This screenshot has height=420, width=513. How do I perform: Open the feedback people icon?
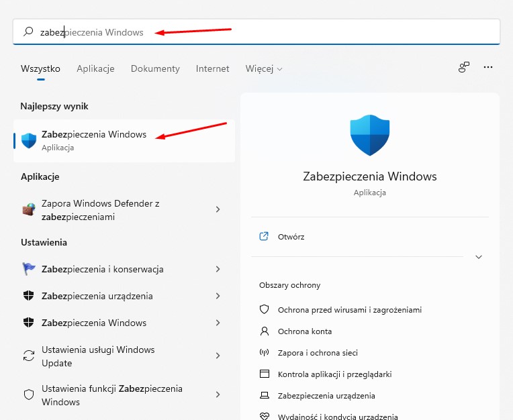(x=463, y=67)
